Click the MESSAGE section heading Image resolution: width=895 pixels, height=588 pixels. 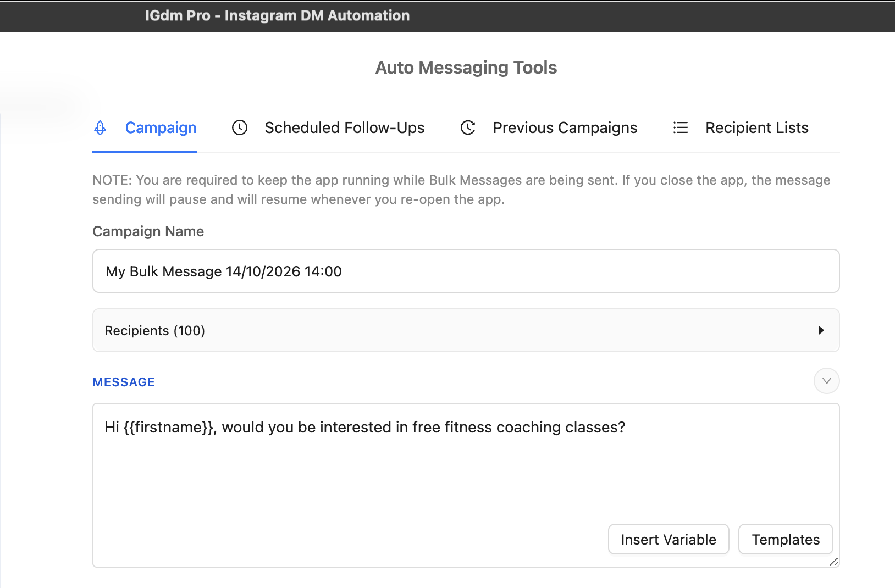point(124,382)
